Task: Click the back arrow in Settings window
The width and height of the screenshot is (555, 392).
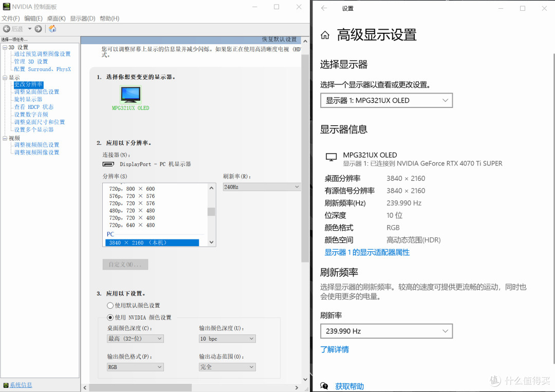Action: (x=324, y=8)
